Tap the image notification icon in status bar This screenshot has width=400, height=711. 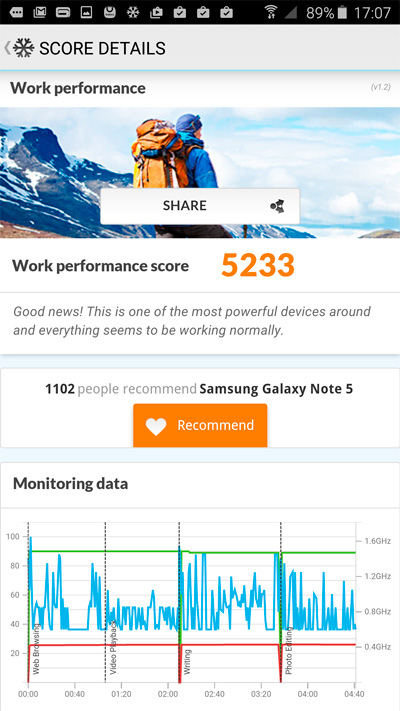(x=86, y=12)
